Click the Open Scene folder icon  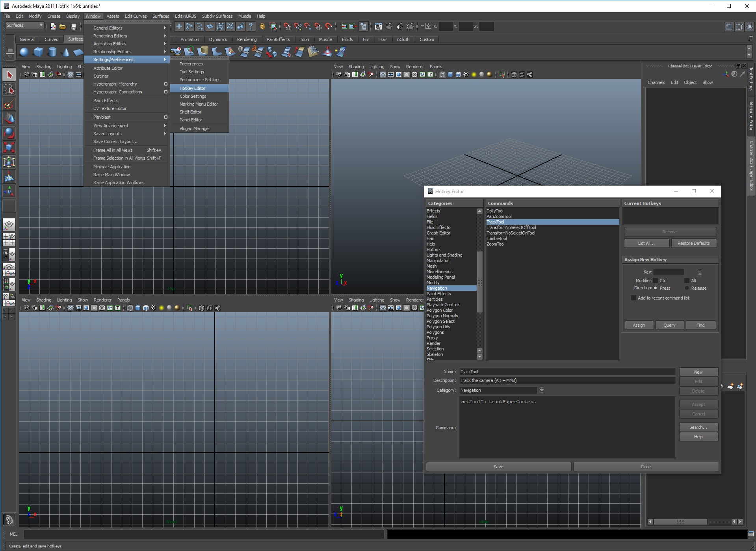coord(63,26)
